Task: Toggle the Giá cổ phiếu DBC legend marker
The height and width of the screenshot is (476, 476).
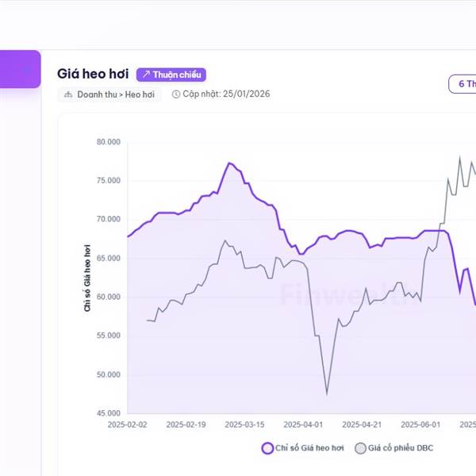Action: (361, 448)
